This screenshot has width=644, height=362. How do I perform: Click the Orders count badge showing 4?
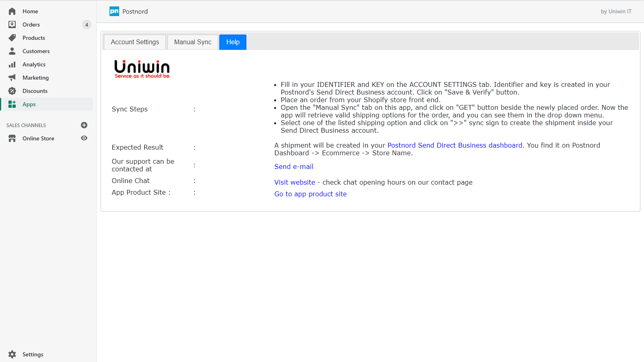(87, 25)
